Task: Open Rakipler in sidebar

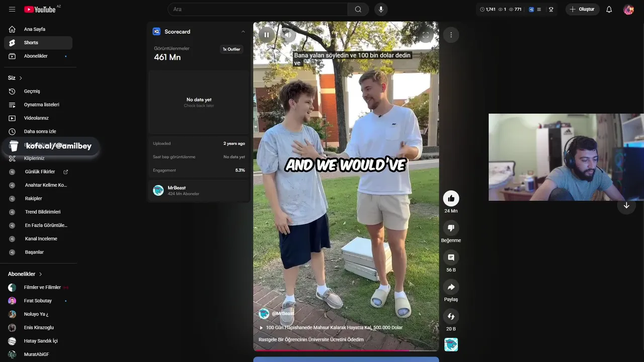Action: point(38,199)
